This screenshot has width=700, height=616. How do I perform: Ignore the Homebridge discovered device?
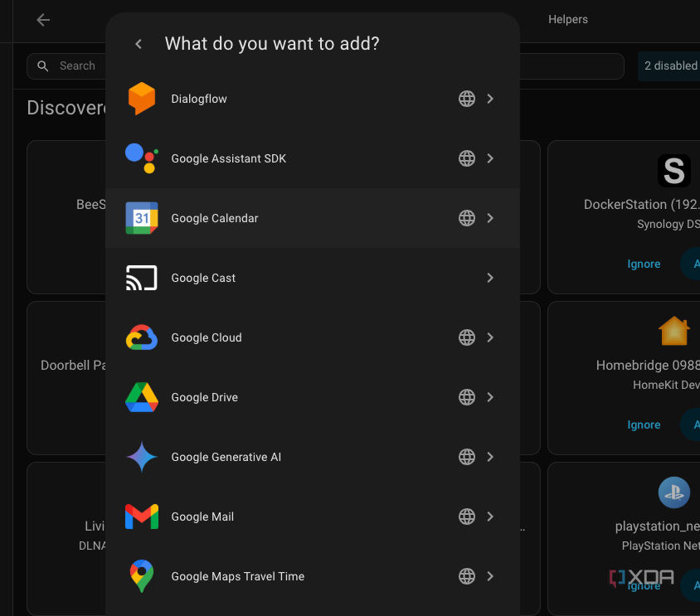tap(644, 424)
